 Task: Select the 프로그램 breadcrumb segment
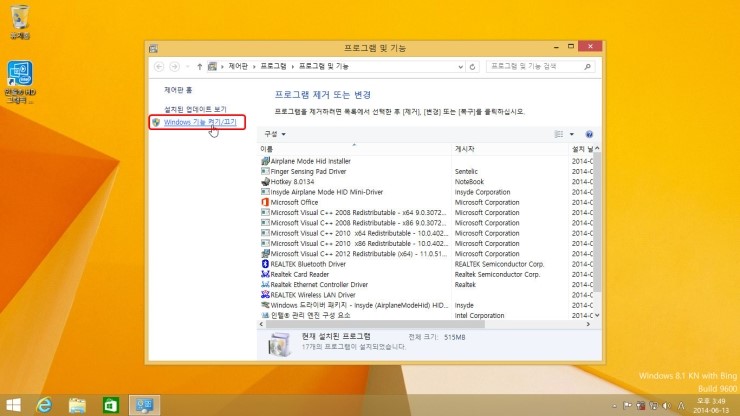click(x=274, y=67)
